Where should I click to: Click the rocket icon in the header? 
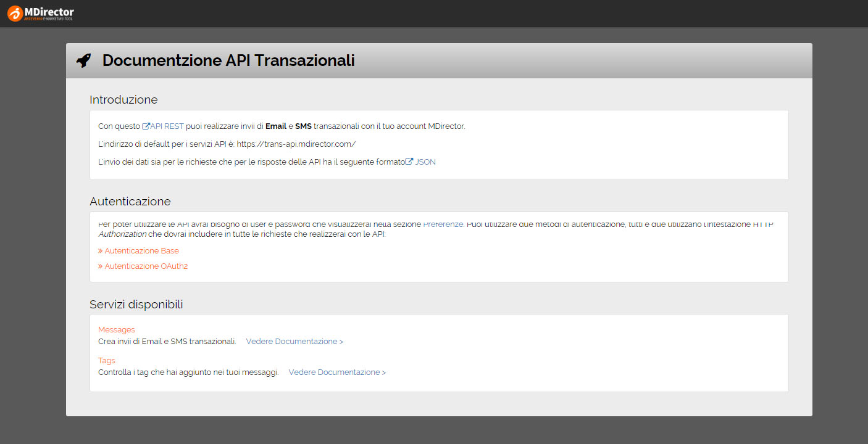pyautogui.click(x=83, y=60)
